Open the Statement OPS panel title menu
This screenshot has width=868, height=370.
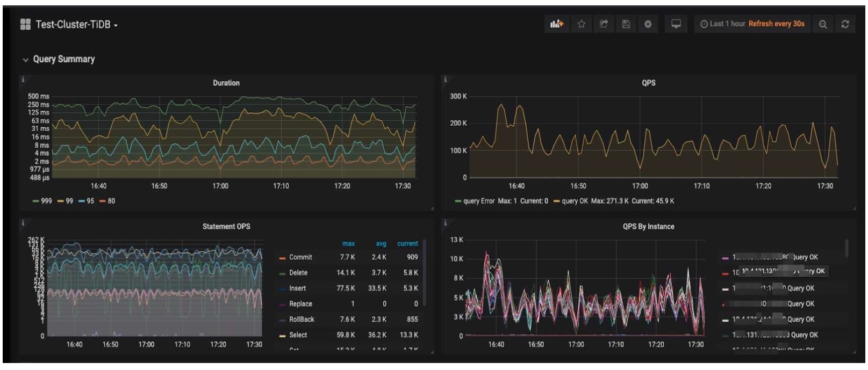point(226,227)
